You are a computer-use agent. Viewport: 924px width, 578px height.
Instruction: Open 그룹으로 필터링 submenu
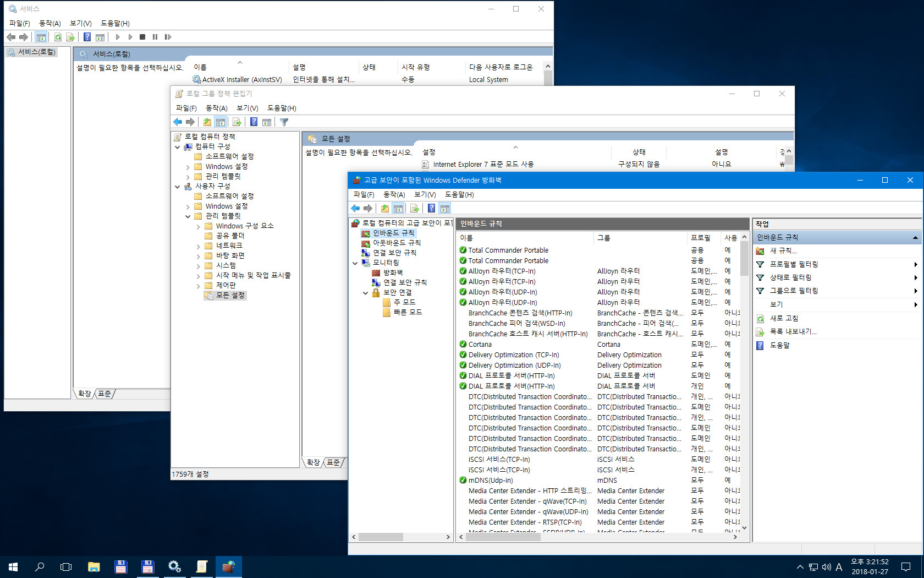pos(837,291)
